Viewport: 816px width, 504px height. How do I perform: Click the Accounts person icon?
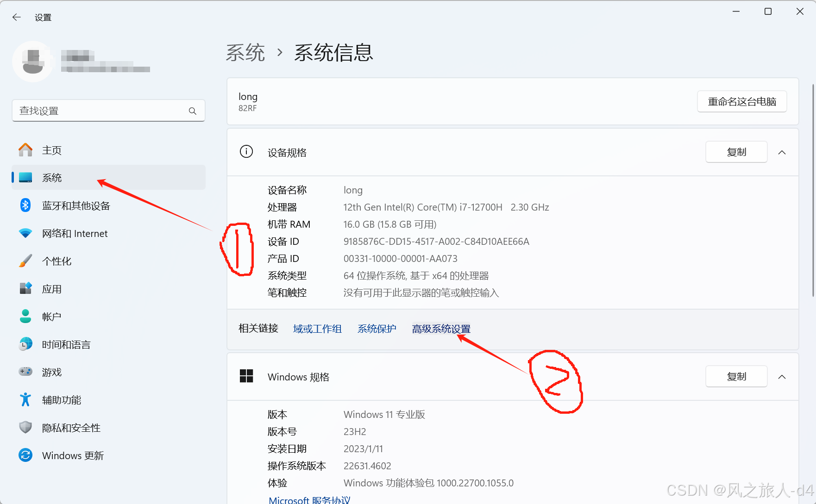[x=25, y=317]
